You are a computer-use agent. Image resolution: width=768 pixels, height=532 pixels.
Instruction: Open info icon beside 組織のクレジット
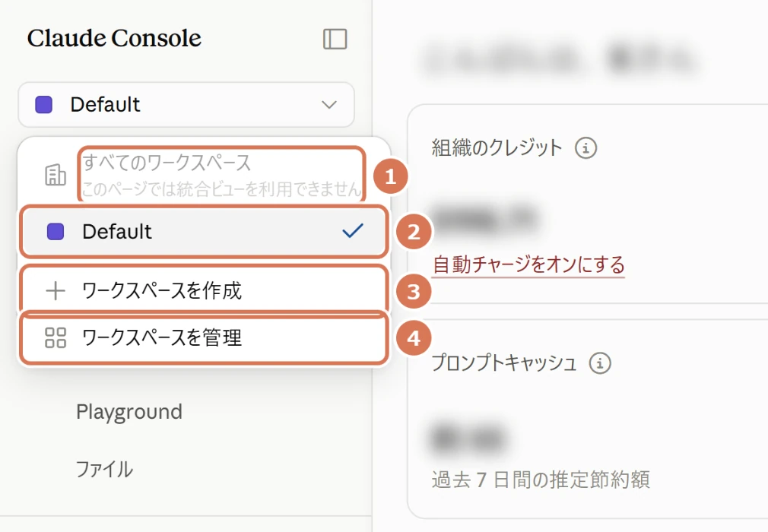click(586, 147)
